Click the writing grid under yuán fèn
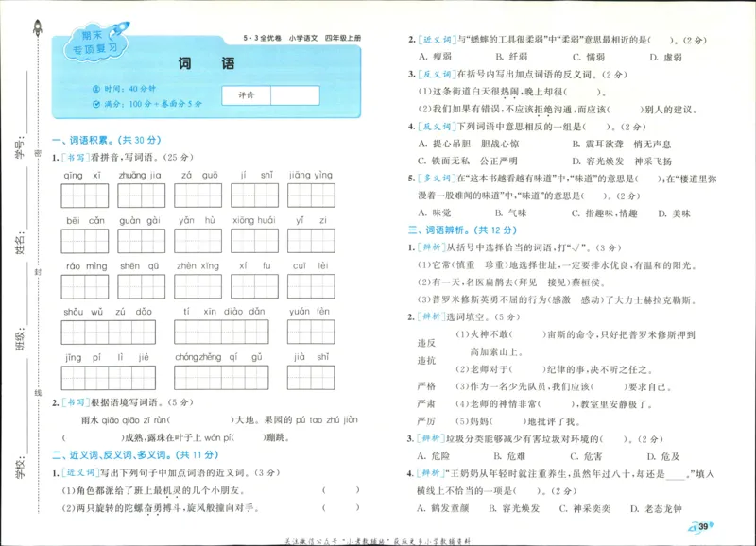This screenshot has height=546, width=756. (311, 332)
